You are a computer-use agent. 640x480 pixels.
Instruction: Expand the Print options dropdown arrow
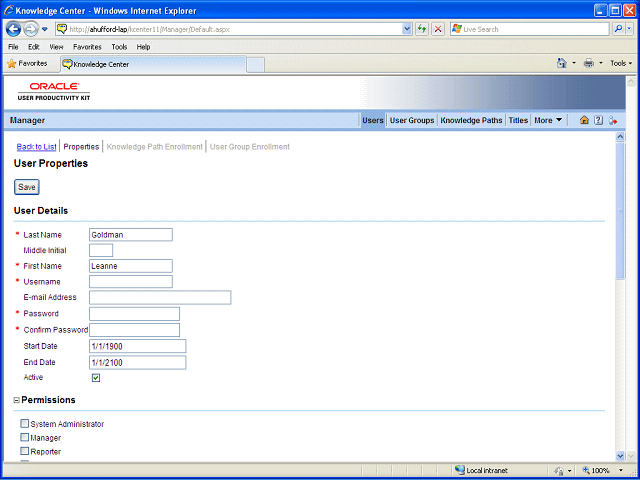(600, 63)
